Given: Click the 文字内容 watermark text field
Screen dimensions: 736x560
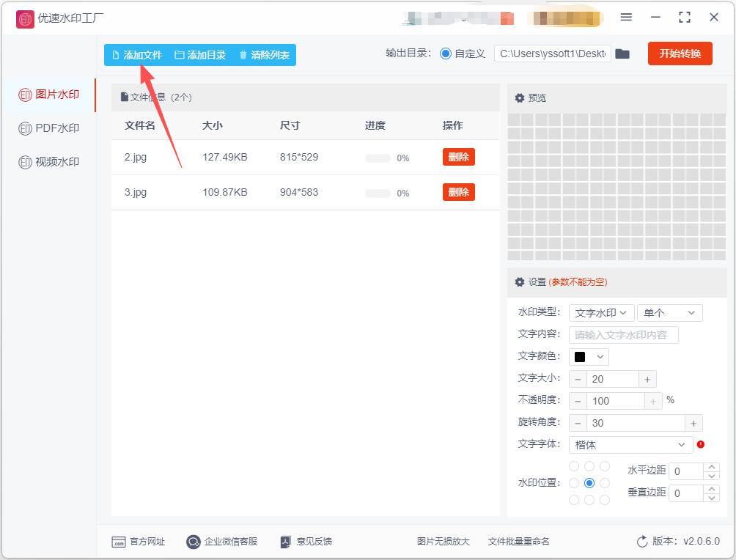Looking at the screenshot, I should pyautogui.click(x=624, y=335).
